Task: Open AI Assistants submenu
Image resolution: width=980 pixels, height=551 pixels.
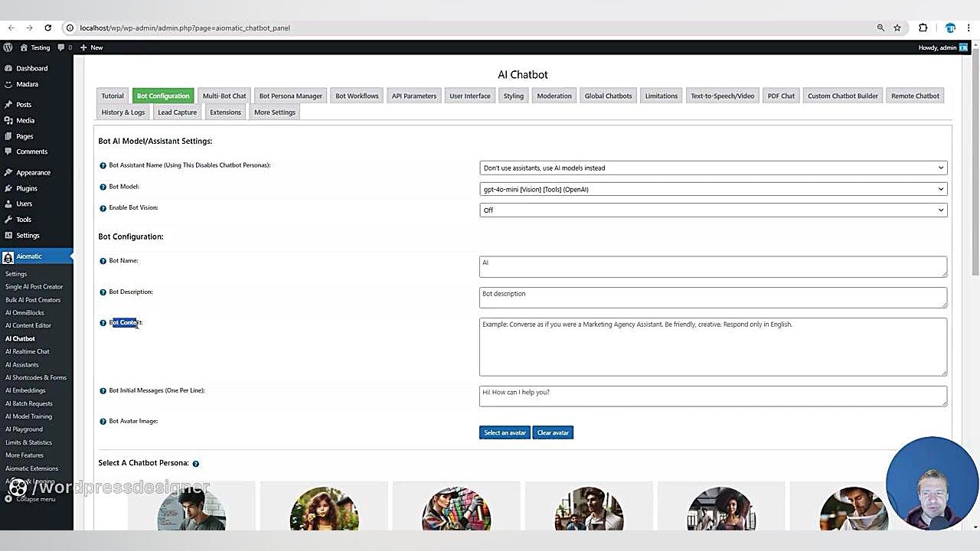Action: (x=21, y=364)
